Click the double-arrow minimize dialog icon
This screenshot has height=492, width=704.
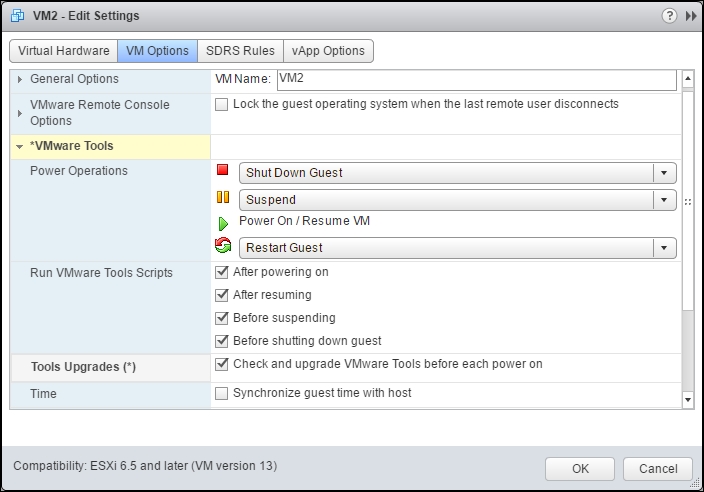(691, 16)
